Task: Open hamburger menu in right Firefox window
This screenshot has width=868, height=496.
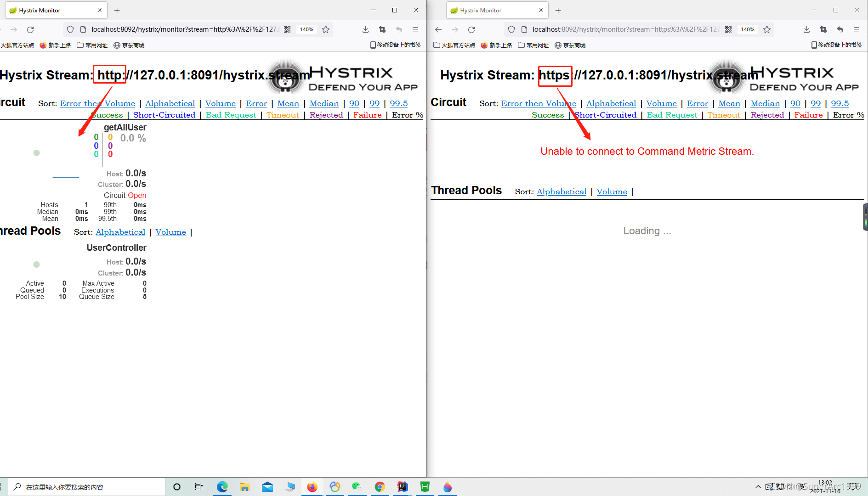Action: (x=857, y=29)
